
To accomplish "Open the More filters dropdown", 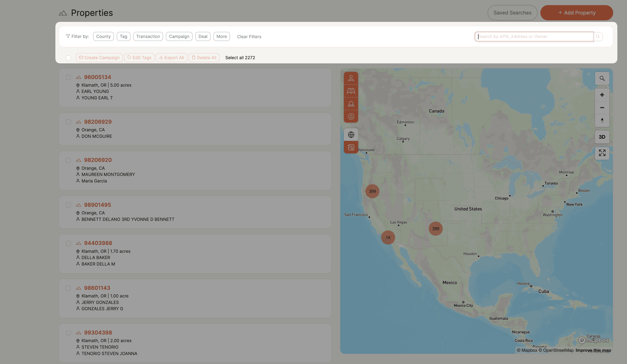I will point(222,36).
